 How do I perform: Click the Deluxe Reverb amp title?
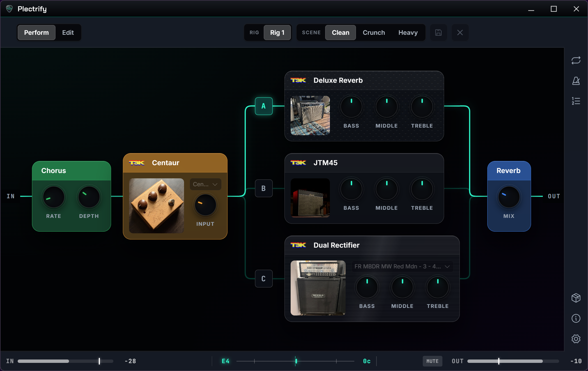click(x=338, y=80)
